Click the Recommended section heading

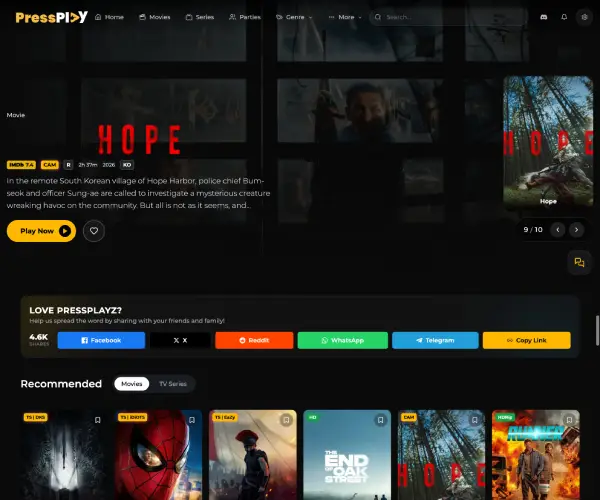point(61,384)
